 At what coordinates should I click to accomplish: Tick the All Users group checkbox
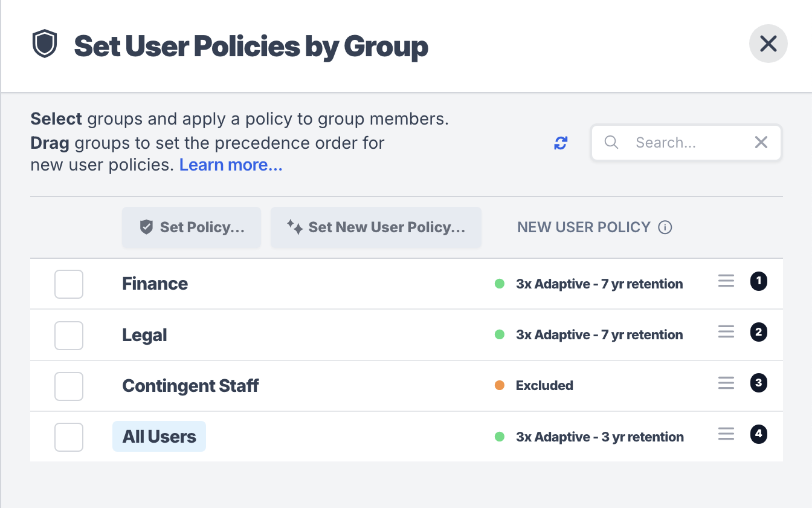69,437
